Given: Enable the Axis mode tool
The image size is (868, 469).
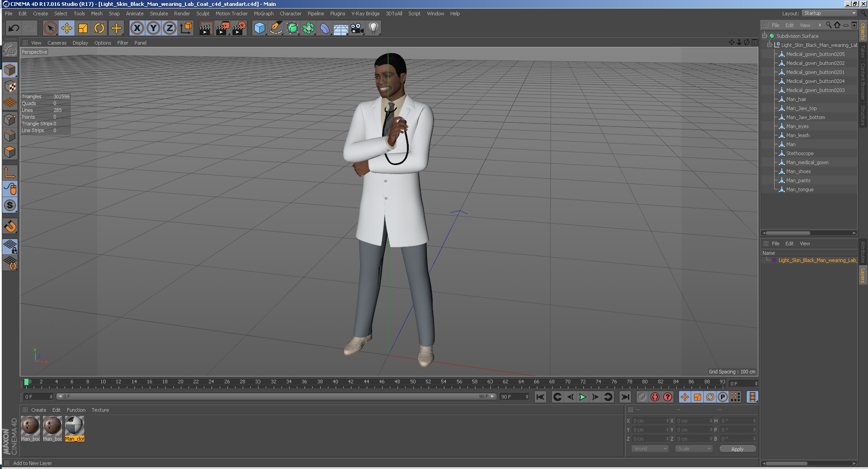Looking at the screenshot, I should [10, 172].
